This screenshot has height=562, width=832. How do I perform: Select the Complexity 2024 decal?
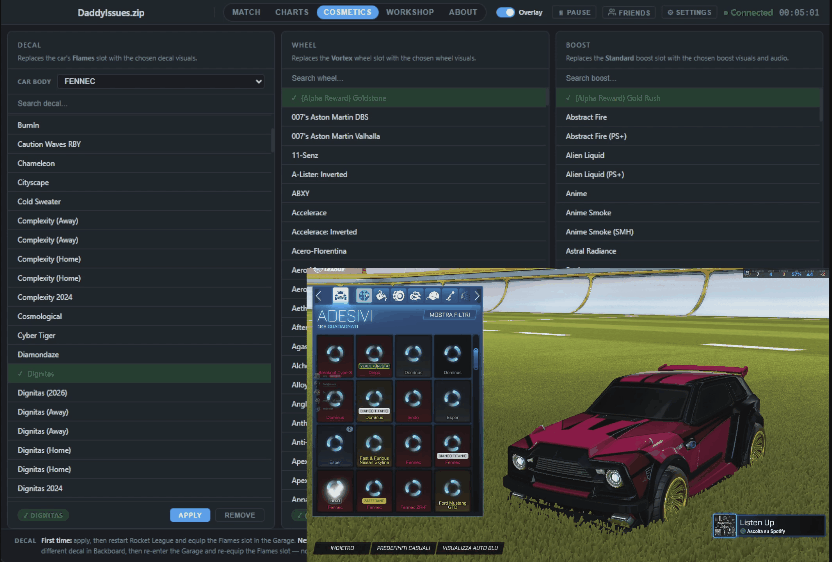click(x=140, y=297)
